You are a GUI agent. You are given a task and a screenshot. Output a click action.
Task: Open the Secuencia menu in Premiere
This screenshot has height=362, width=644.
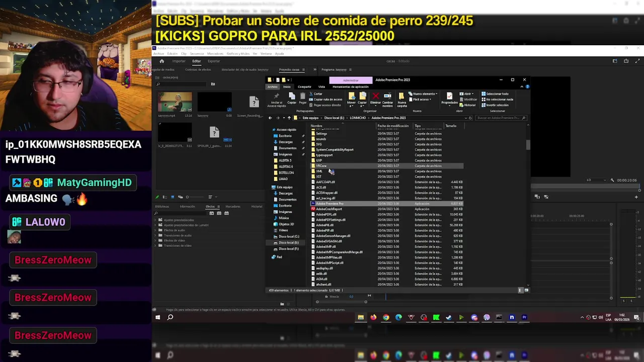coord(197,54)
